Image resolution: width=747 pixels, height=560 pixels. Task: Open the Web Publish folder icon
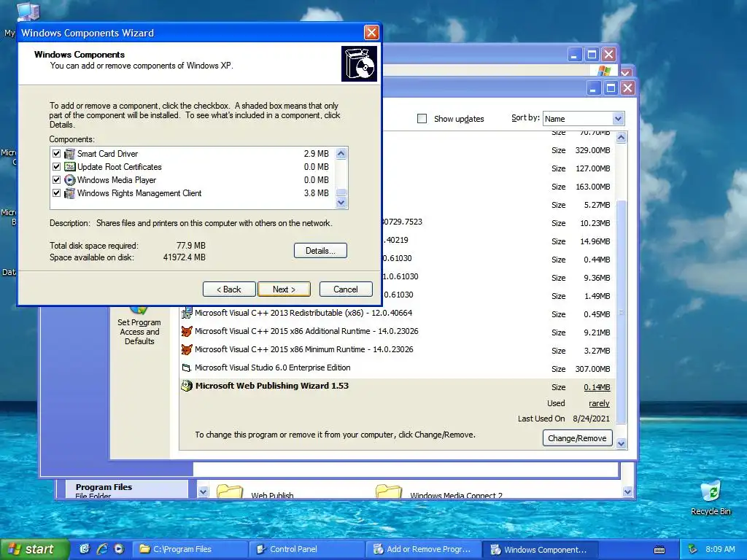[230, 491]
